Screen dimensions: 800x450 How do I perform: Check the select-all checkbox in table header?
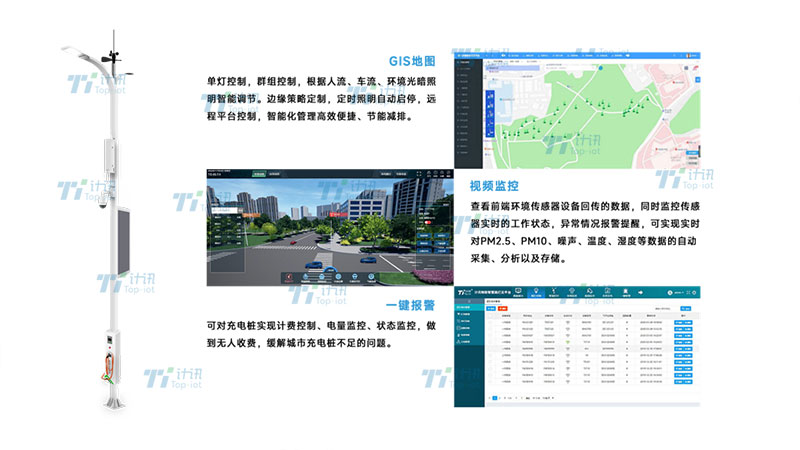(490, 313)
